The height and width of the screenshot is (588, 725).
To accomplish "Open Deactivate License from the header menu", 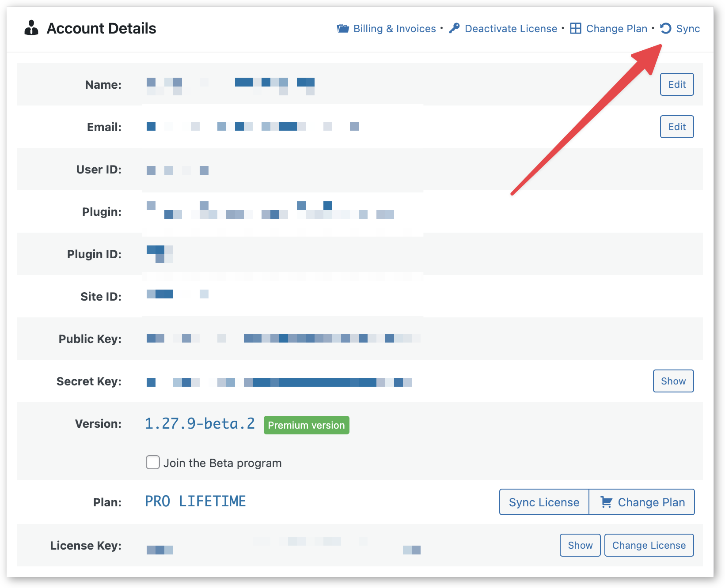I will coord(510,28).
